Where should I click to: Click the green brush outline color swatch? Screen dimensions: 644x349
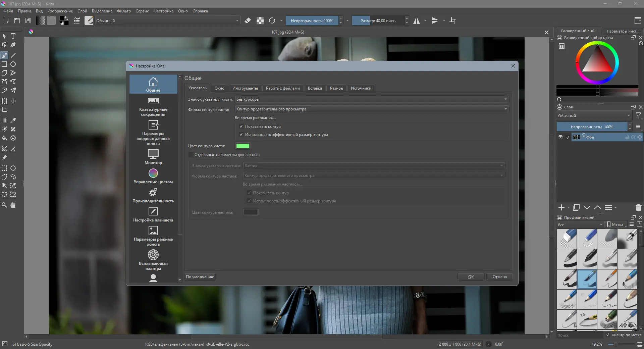point(243,146)
